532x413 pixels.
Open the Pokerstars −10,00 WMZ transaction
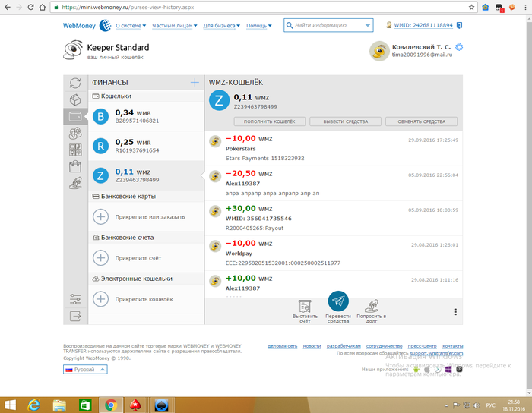[334, 148]
